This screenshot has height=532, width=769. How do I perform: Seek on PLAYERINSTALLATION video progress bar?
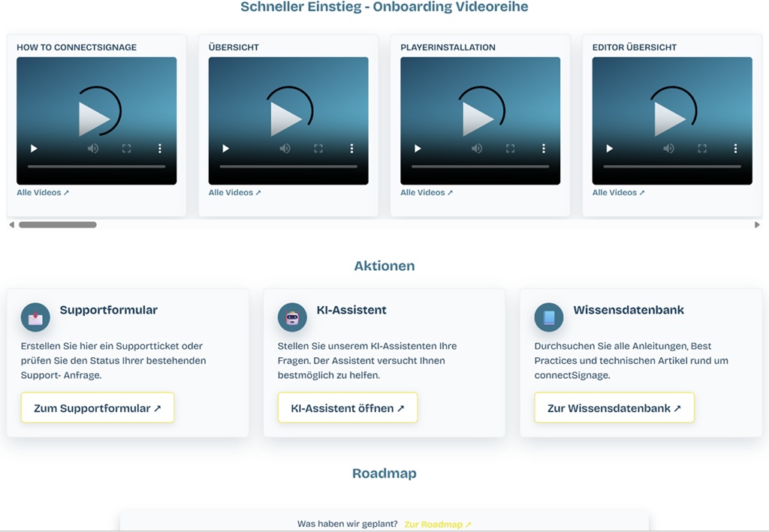(480, 167)
